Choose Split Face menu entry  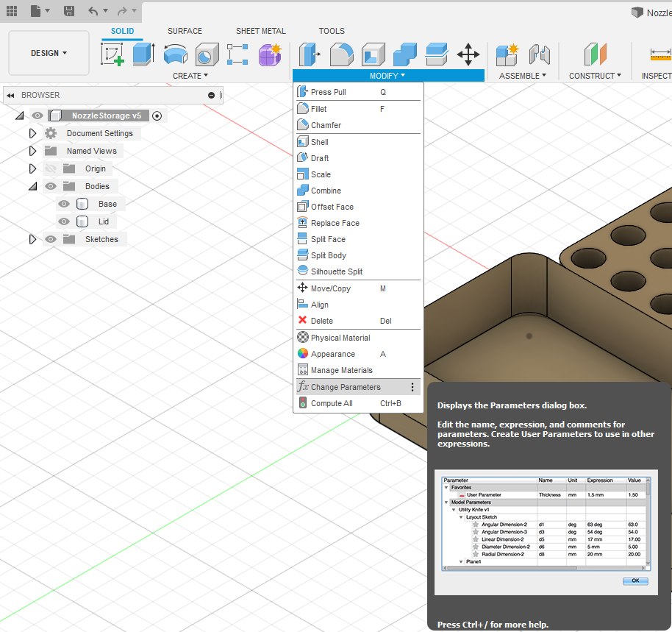click(358, 239)
